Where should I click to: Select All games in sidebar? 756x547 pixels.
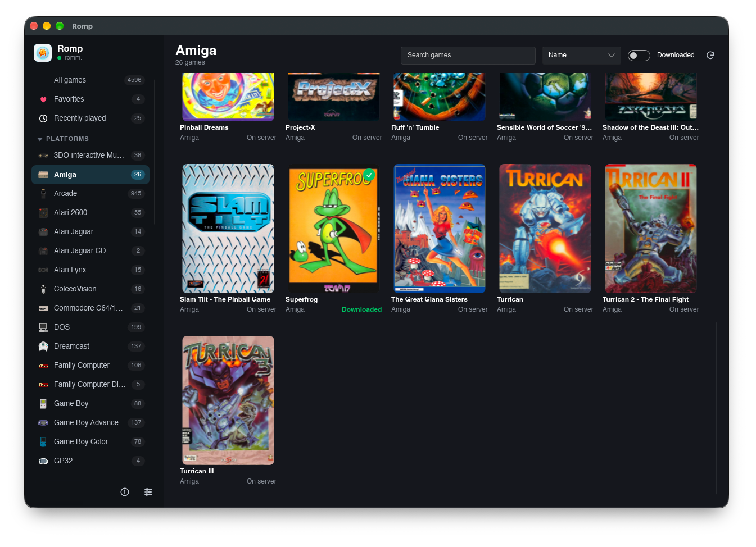[x=90, y=80]
